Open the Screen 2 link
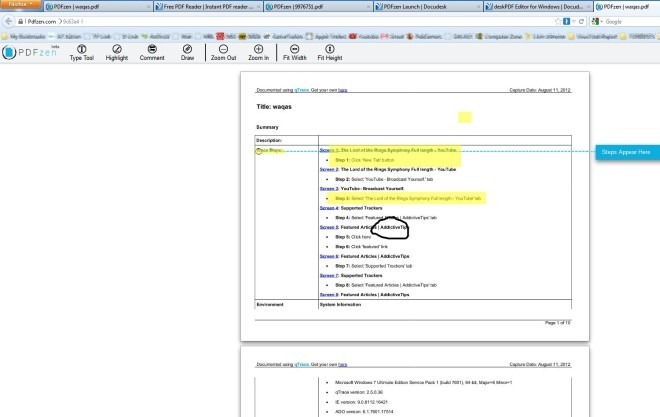This screenshot has height=417, width=660. point(329,170)
